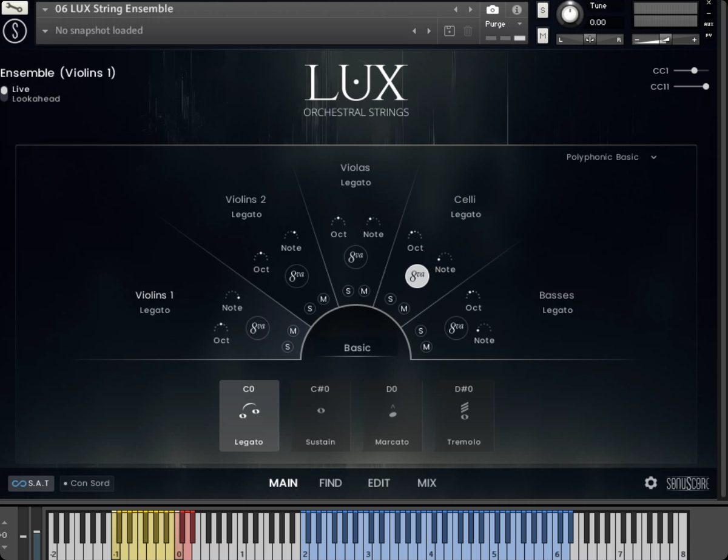Mute the Violas section
Image resolution: width=728 pixels, height=560 pixels.
(364, 291)
